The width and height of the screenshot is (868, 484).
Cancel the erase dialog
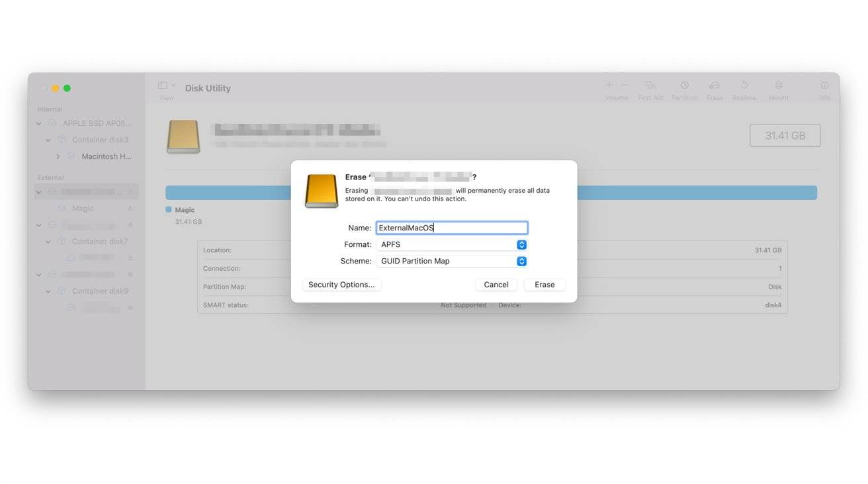[x=496, y=284]
